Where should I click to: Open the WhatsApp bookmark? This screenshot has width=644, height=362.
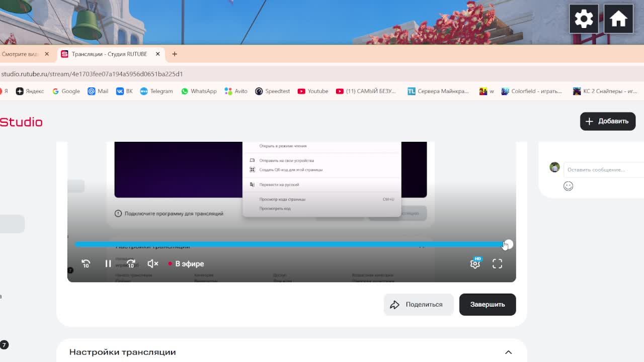click(x=199, y=91)
